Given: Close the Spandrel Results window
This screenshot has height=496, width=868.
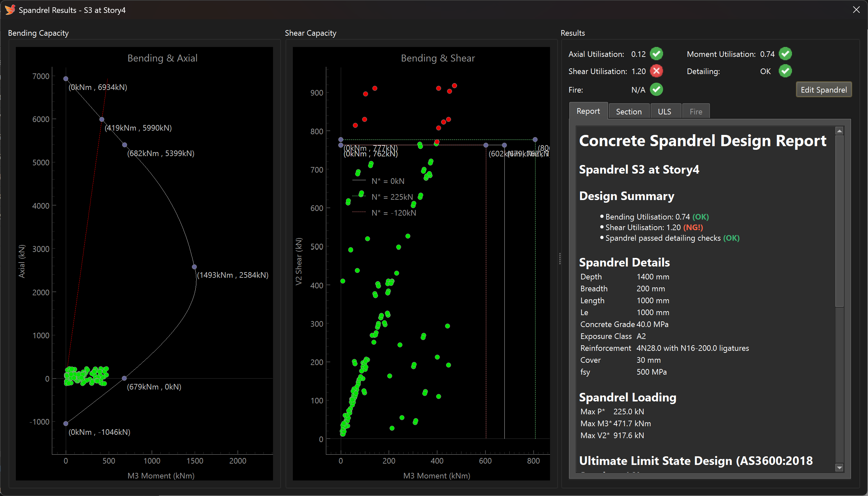Looking at the screenshot, I should tap(856, 10).
